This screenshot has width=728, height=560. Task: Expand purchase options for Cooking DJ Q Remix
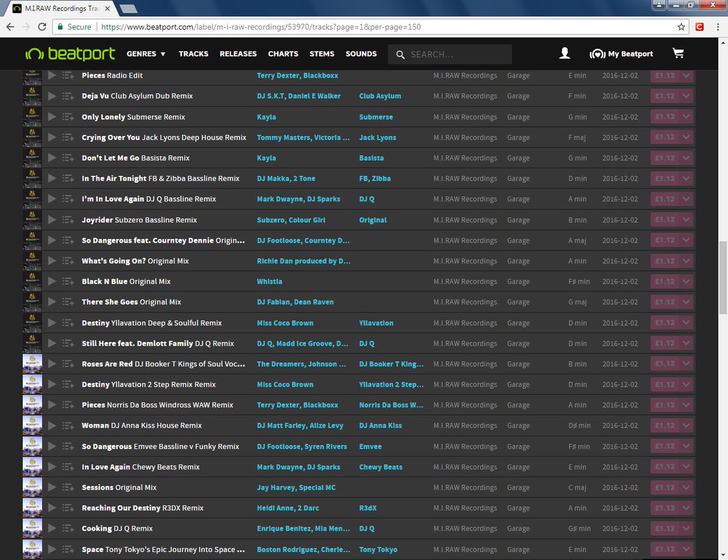pyautogui.click(x=686, y=528)
